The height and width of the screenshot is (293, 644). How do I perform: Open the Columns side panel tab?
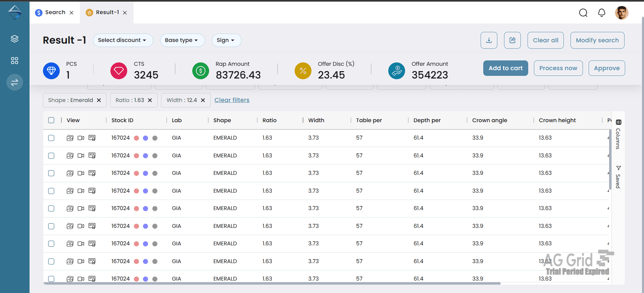click(x=618, y=134)
